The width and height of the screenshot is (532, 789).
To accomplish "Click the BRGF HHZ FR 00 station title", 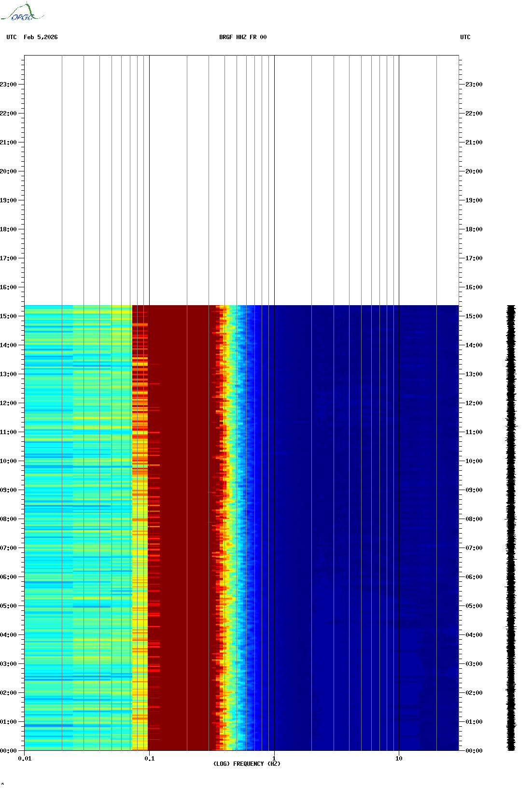I will pos(243,37).
